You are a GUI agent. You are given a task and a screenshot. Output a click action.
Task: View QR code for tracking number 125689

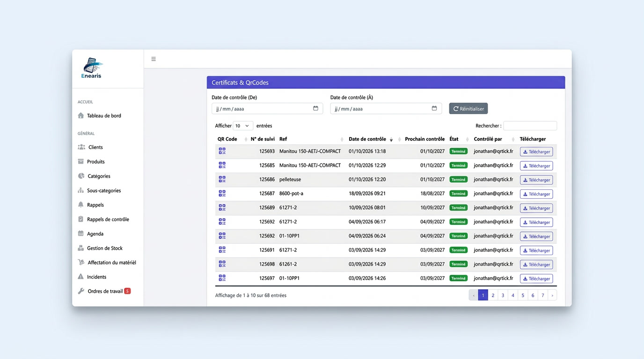coord(222,207)
